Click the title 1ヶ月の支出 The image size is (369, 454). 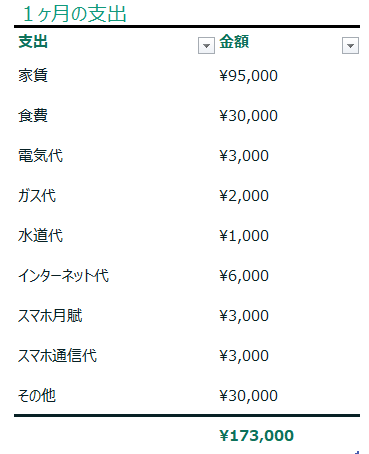[x=75, y=14]
